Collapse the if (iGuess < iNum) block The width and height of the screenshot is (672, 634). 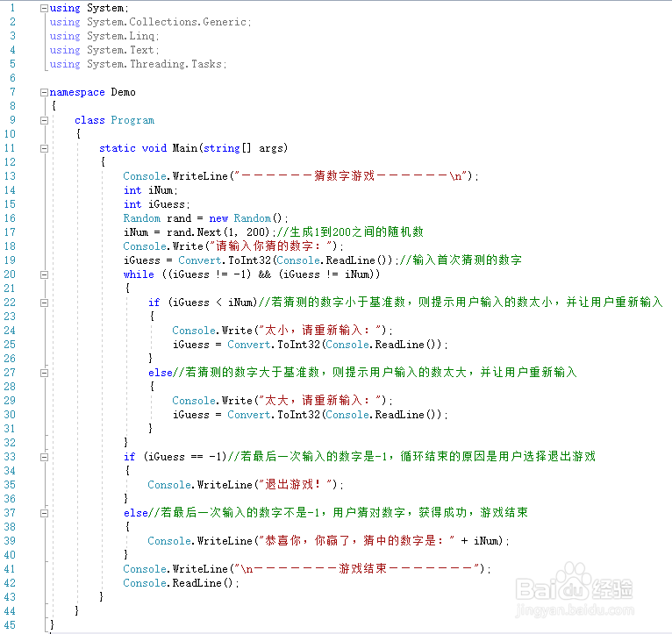(x=44, y=303)
